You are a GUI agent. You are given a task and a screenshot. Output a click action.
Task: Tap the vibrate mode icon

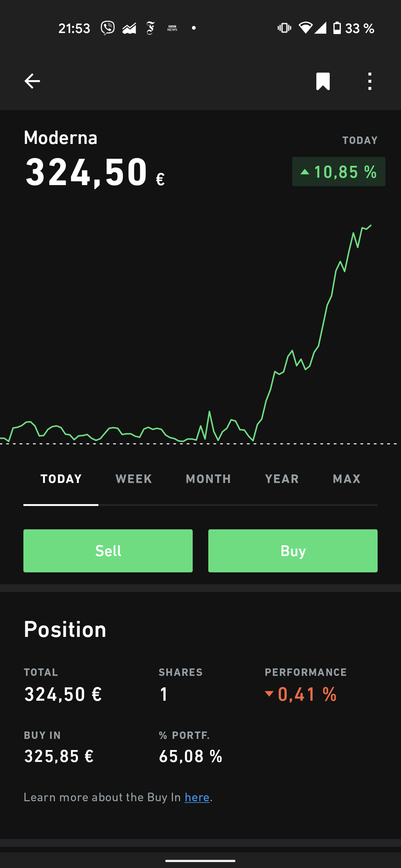[x=284, y=28]
